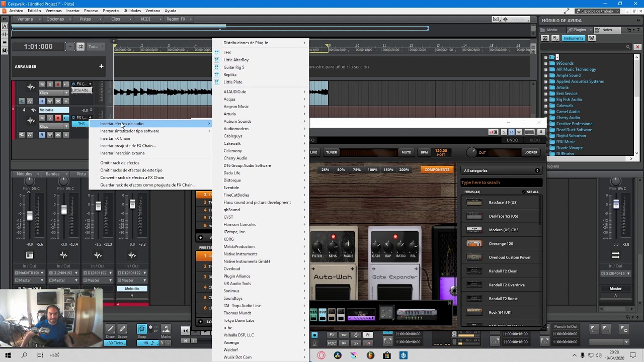Expand Plugin Alliance submenu

tap(261, 276)
